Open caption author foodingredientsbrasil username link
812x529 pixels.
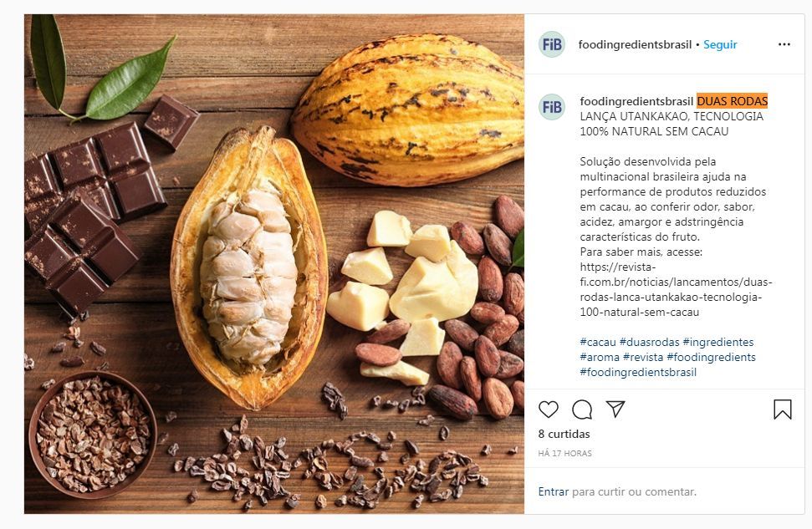pos(636,101)
